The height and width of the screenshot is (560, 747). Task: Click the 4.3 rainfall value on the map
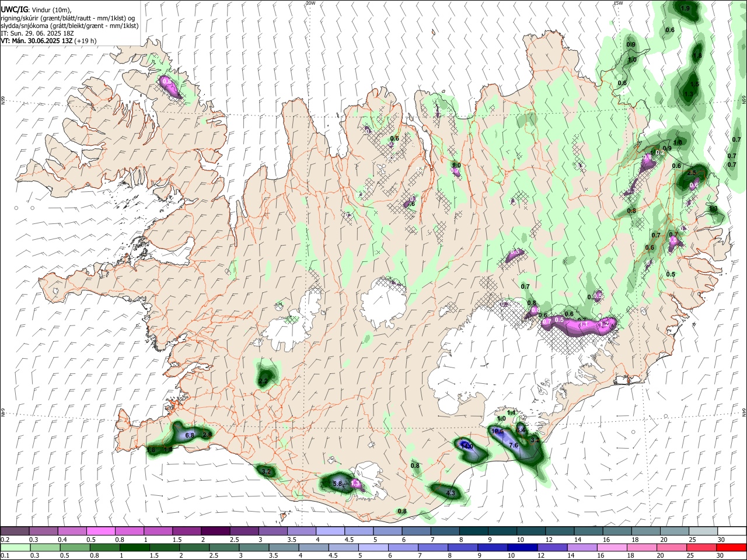coord(451,494)
